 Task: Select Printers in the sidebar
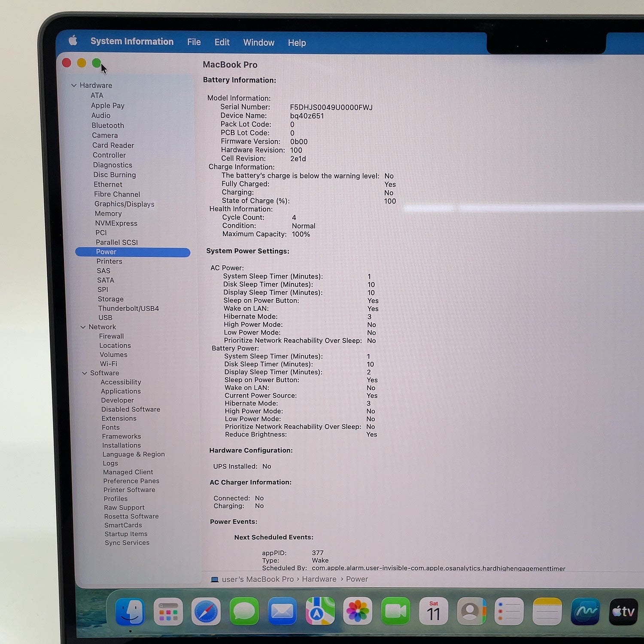point(109,261)
